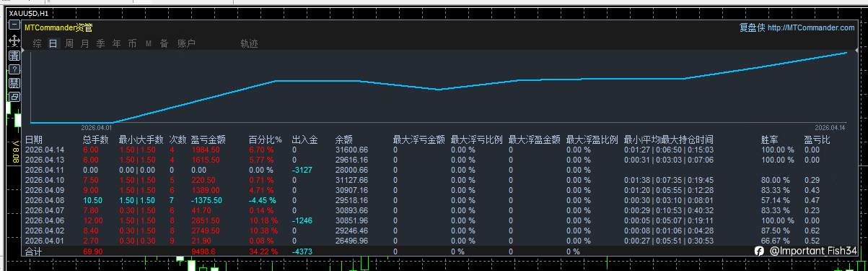Click the 最小平均最大持仓时间 column header

pyautogui.click(x=669, y=139)
